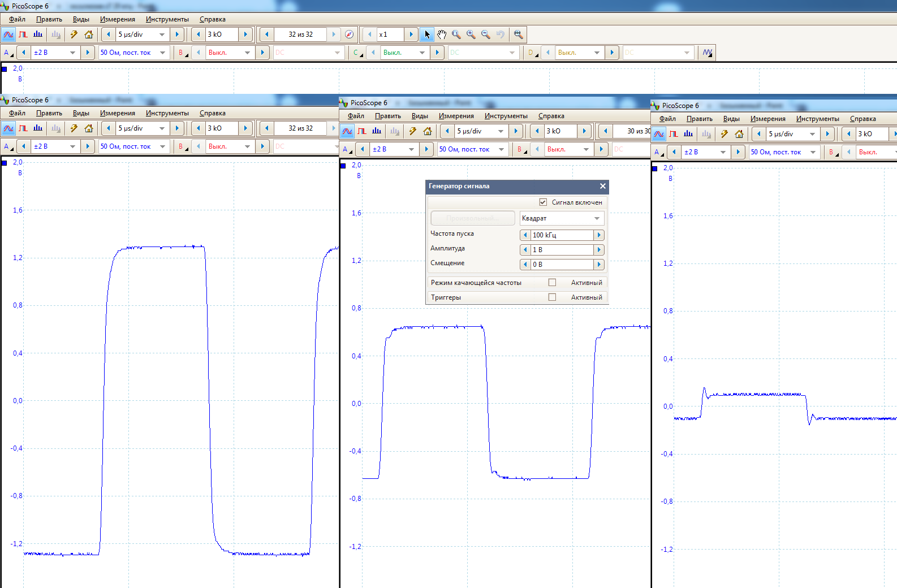This screenshot has height=588, width=897.
Task: Decrease frequency '100 кГц' with left arrow
Action: coord(525,235)
